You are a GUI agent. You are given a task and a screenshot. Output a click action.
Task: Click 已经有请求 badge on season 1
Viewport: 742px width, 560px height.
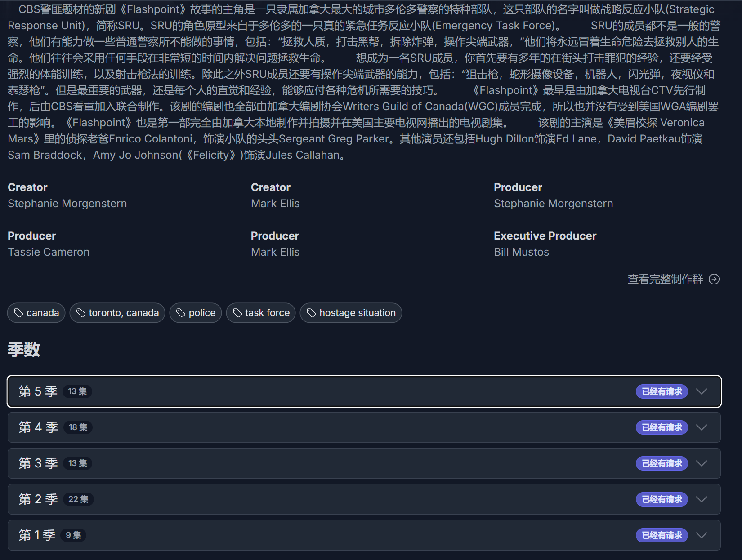tap(662, 535)
